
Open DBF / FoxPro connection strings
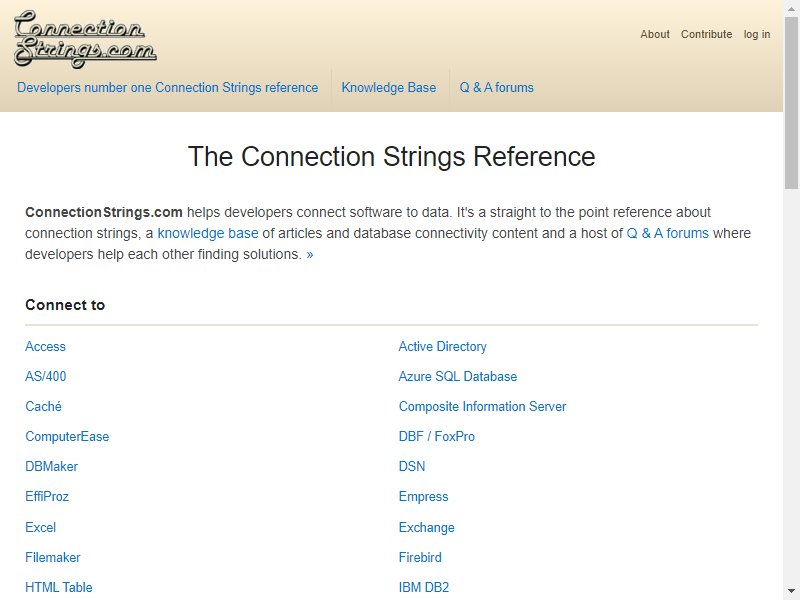[436, 437]
